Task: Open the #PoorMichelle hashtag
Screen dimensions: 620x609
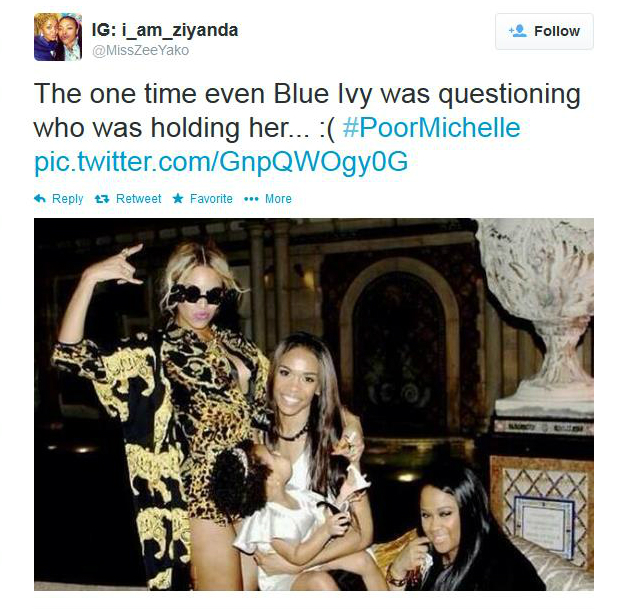Action: point(431,128)
